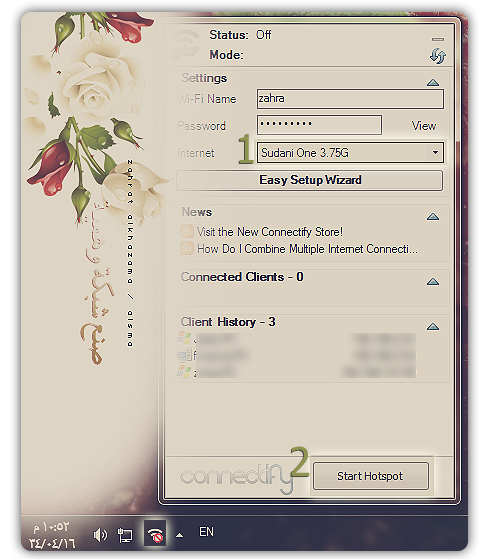Screen dimensions: 493x559
Task: Open the Easy Setup Wizard
Action: 309,180
